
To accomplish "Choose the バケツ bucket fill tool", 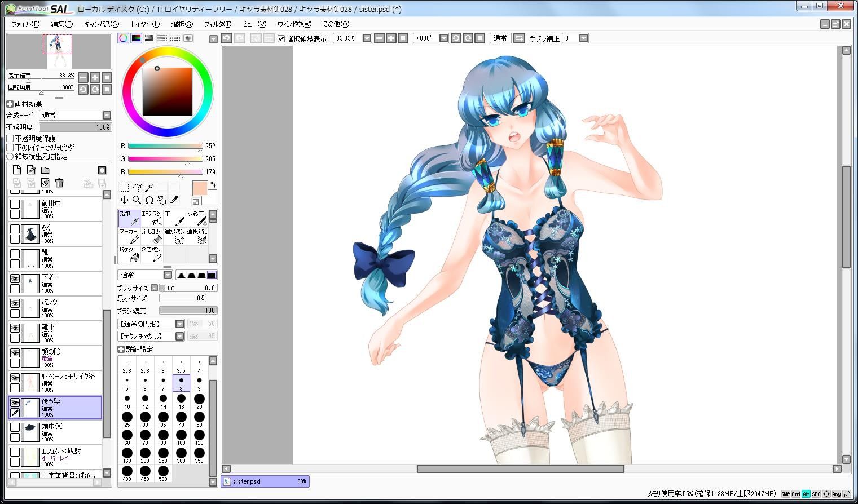I will pyautogui.click(x=129, y=254).
